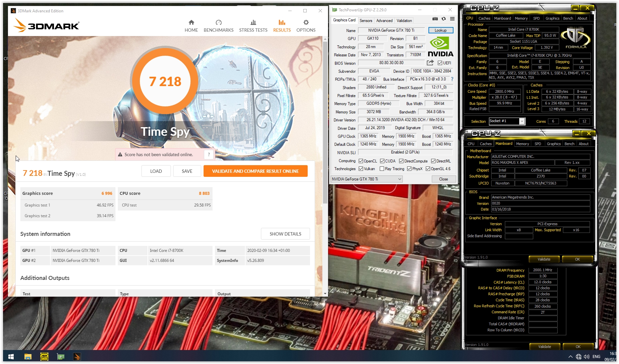Click the validation warning triangle icon

[x=120, y=154]
